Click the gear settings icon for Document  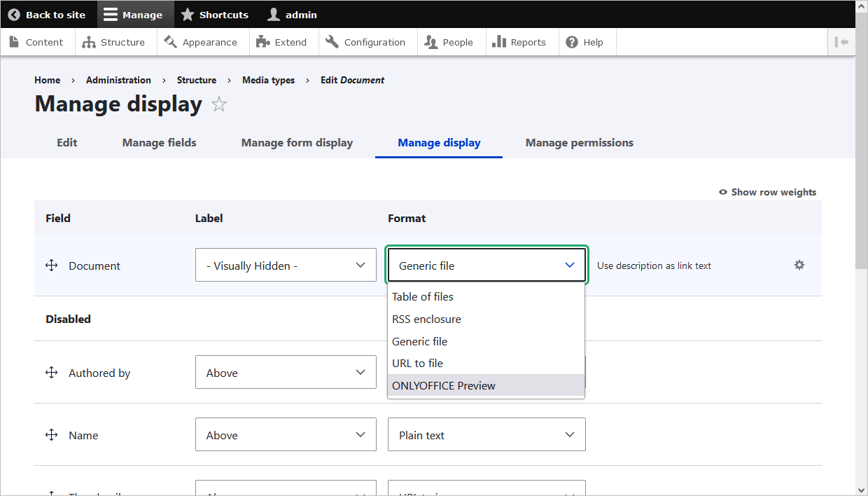pyautogui.click(x=799, y=266)
